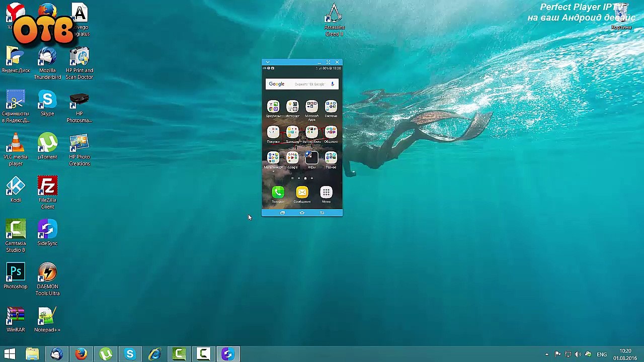The width and height of the screenshot is (644, 362).
Task: Select the Assassins Creed III desktop icon
Action: coord(334,20)
